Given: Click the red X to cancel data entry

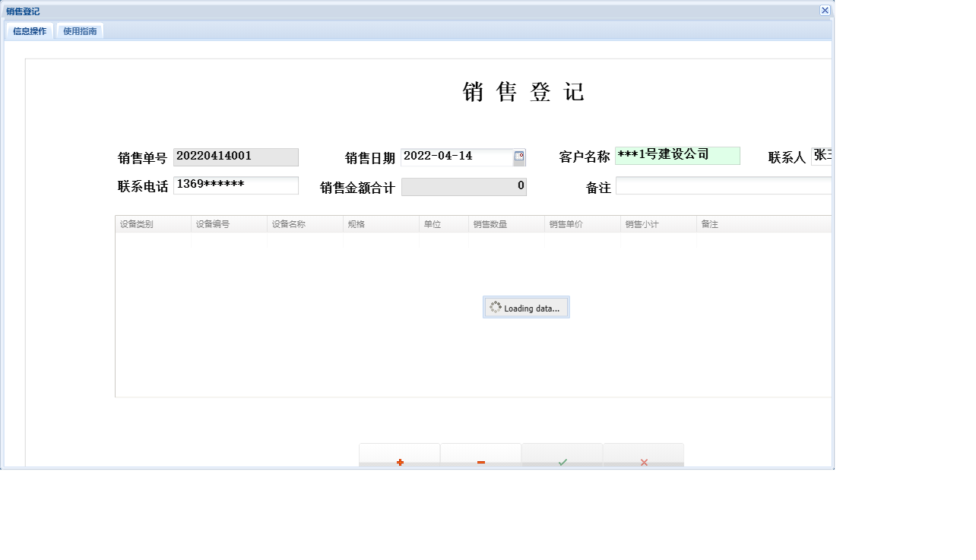Looking at the screenshot, I should point(643,460).
